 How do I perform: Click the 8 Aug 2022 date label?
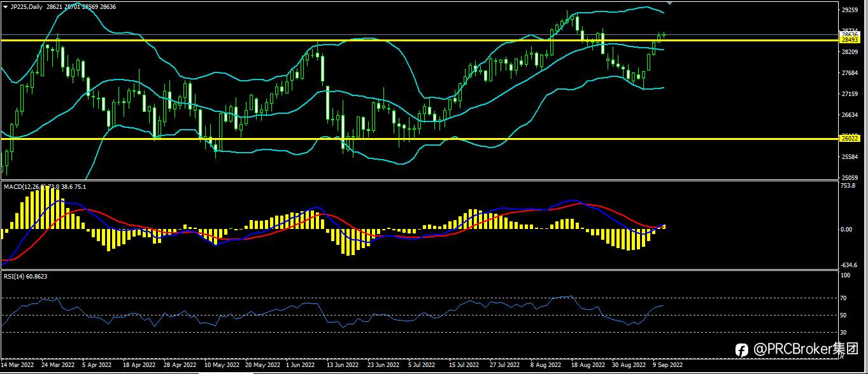(545, 366)
